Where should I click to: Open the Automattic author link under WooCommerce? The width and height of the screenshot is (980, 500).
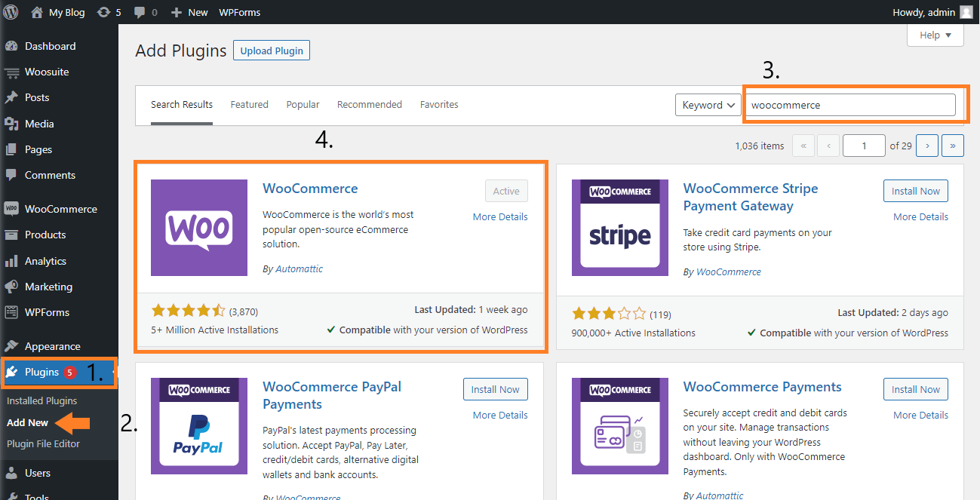299,268
